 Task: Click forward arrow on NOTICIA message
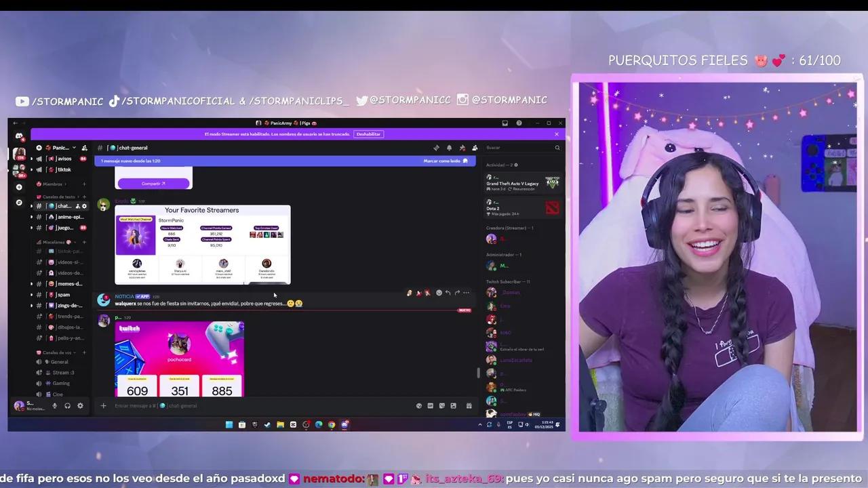point(457,293)
